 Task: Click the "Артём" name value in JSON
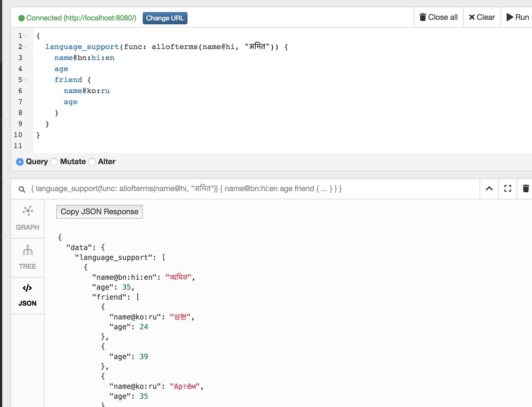(184, 386)
